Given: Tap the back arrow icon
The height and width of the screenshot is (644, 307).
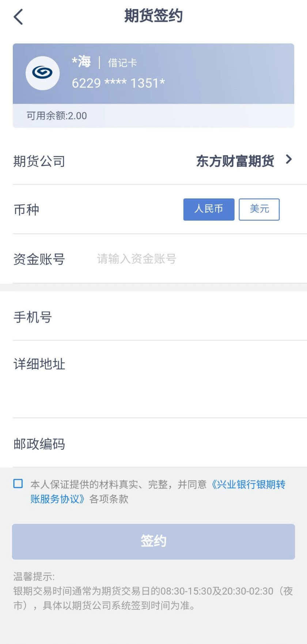Looking at the screenshot, I should tap(18, 17).
